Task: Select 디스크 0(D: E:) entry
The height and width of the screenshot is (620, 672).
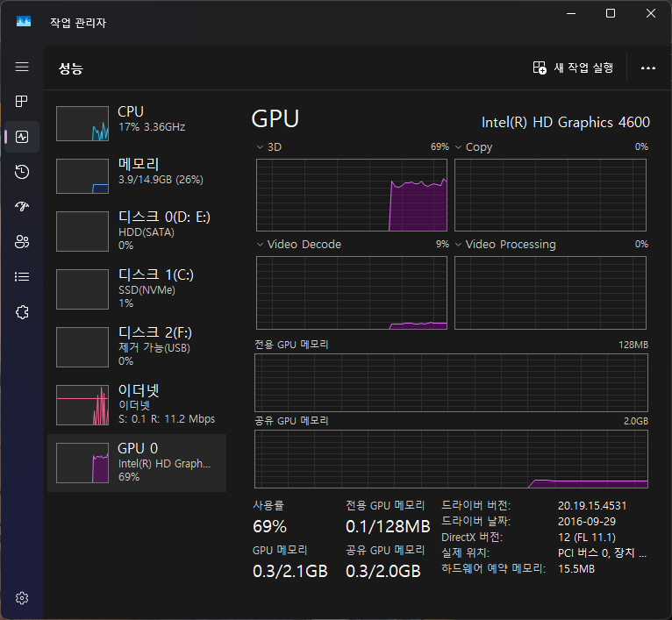Action: point(137,231)
